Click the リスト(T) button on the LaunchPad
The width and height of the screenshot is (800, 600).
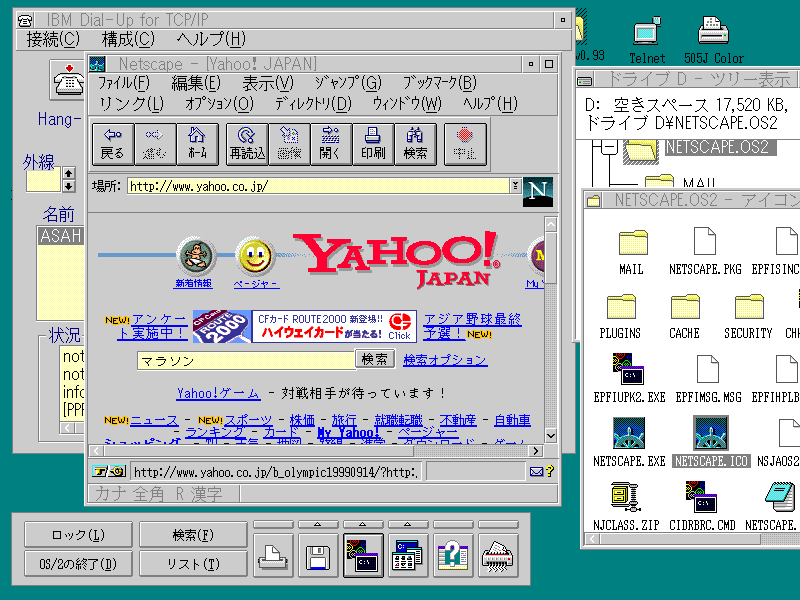tap(193, 564)
